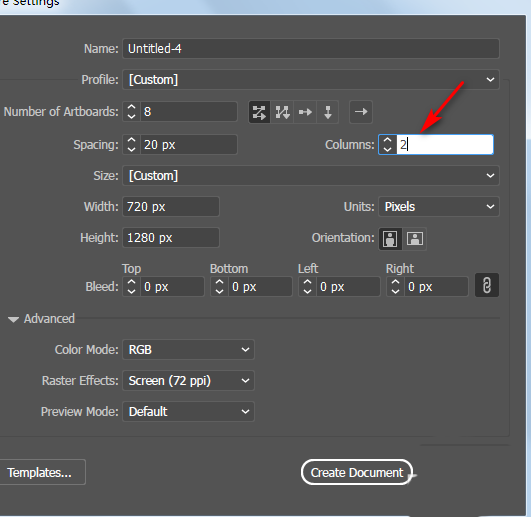Screen dimensions: 531x517
Task: Collapse the Advanced section triangle
Action: tap(13, 319)
